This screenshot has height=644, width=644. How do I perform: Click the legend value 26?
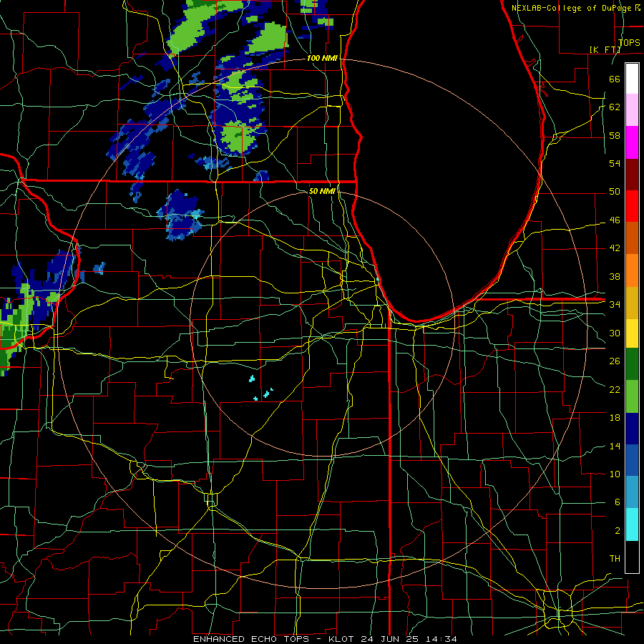tap(615, 361)
